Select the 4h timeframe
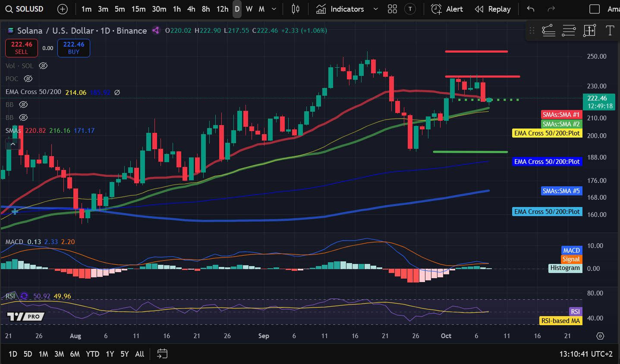Viewport: 620px width, 364px height. tap(191, 9)
